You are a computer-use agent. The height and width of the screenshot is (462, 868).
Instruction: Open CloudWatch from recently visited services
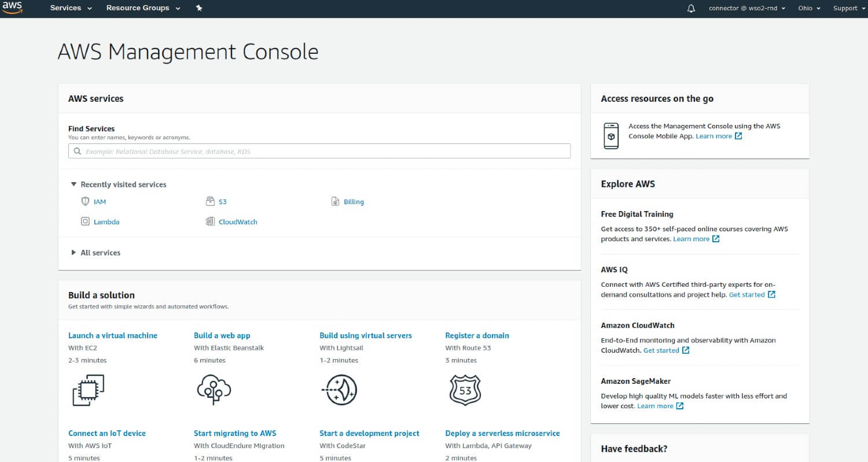tap(238, 222)
